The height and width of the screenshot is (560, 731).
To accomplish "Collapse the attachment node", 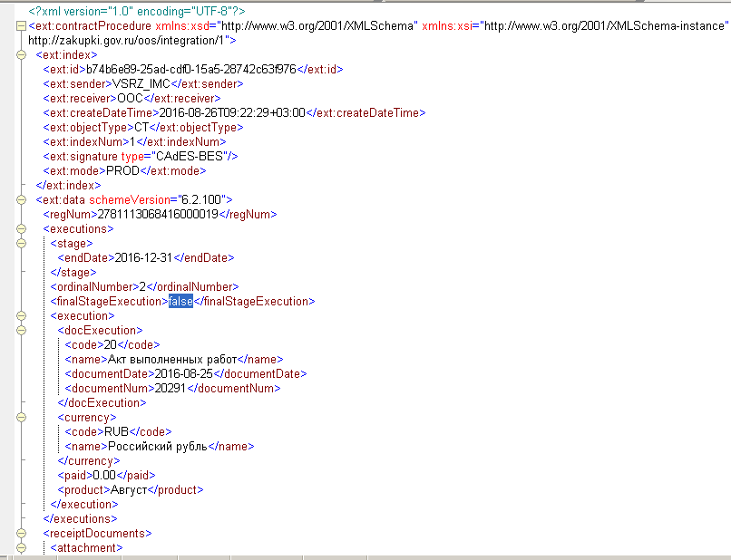I will pos(21,548).
